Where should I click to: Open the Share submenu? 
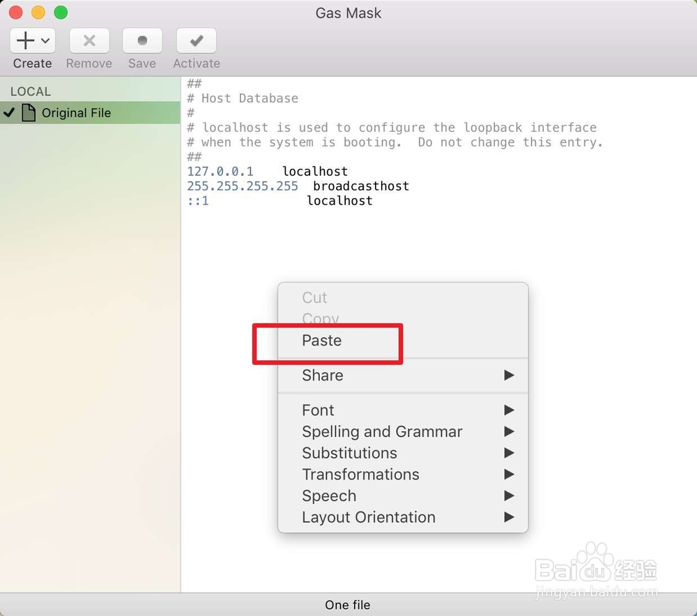pyautogui.click(x=403, y=375)
